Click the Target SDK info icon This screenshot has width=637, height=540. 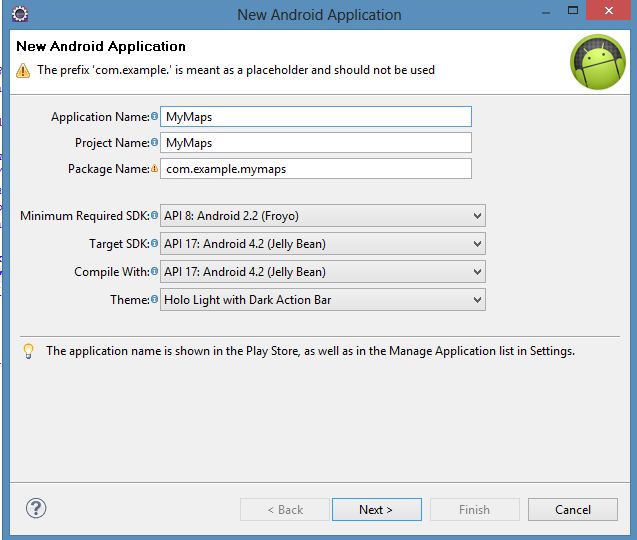click(154, 244)
